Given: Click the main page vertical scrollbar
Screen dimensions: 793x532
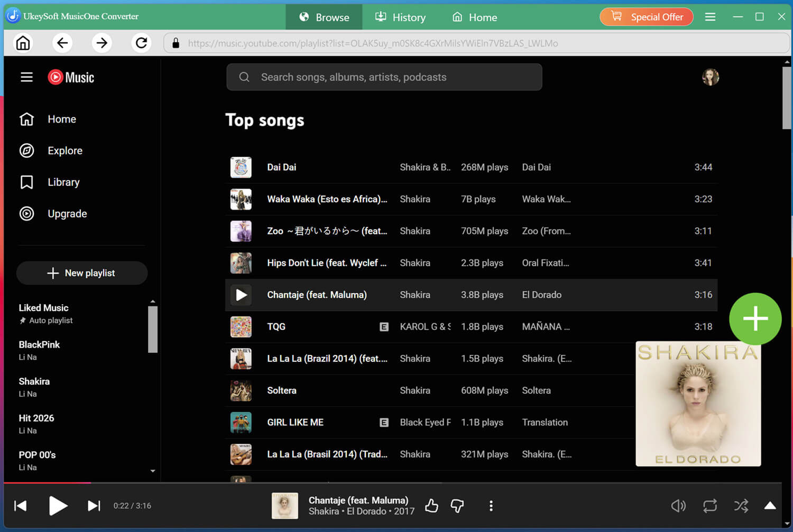Looking at the screenshot, I should (787, 97).
